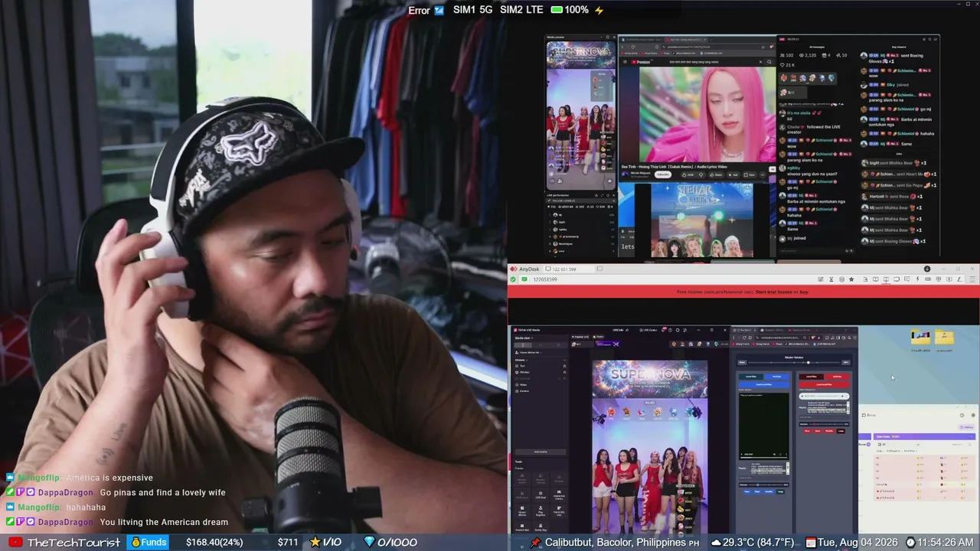Click 'Add source' in TikTok LIVE Studio
This screenshot has height=551, width=980.
click(541, 452)
